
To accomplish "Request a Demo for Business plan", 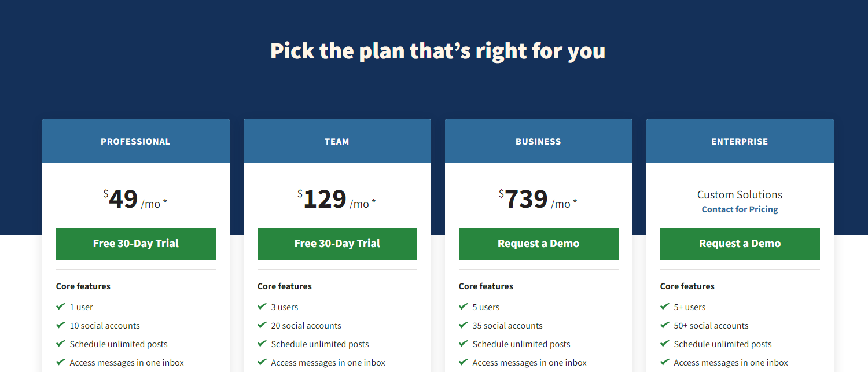I will [x=539, y=244].
